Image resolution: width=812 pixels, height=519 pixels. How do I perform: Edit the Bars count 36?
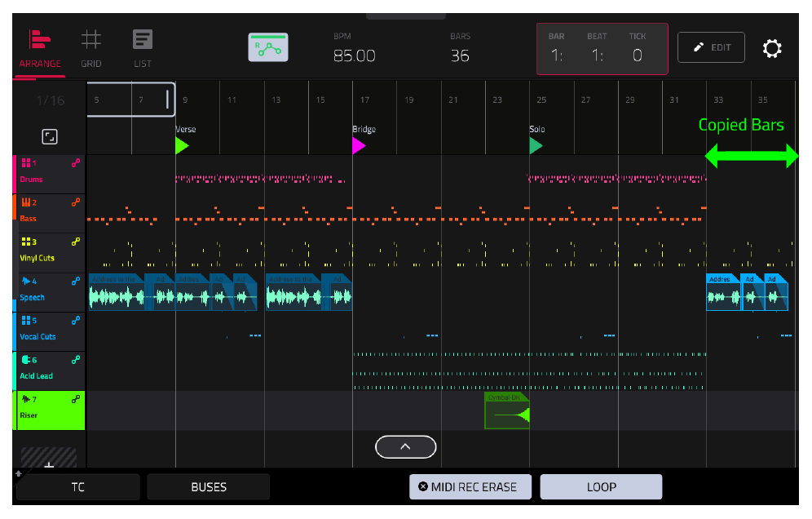coord(460,55)
